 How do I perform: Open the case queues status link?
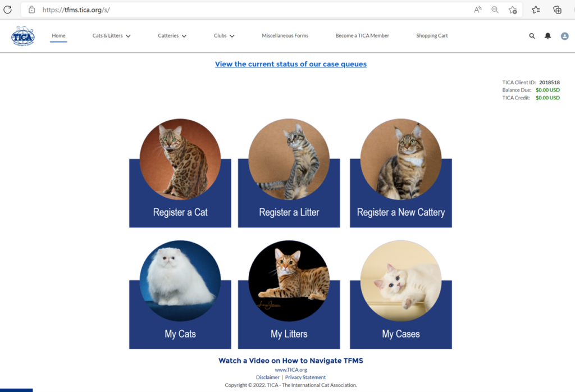coord(291,64)
